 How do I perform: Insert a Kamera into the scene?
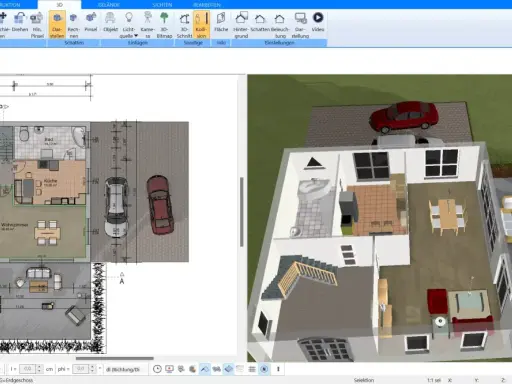147,25
